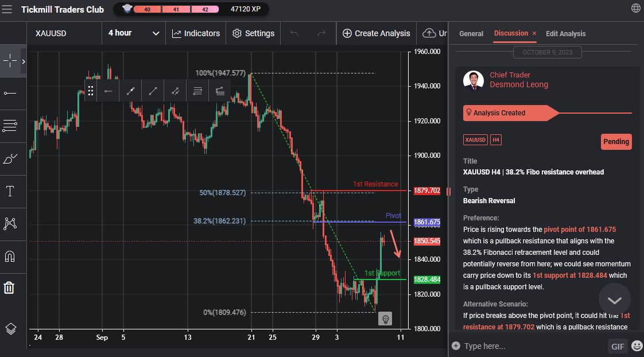
Task: Click the 50%(1878.527) Fibonacci label
Action: [x=223, y=193]
